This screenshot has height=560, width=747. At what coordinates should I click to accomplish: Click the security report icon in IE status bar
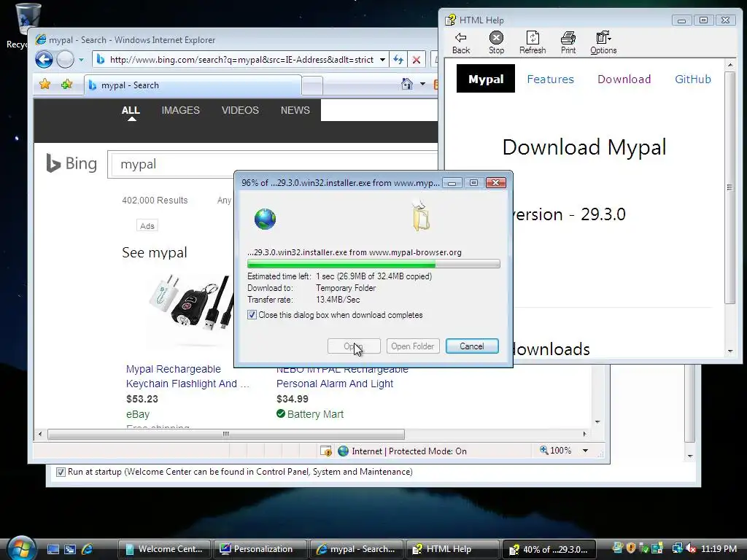click(x=326, y=451)
